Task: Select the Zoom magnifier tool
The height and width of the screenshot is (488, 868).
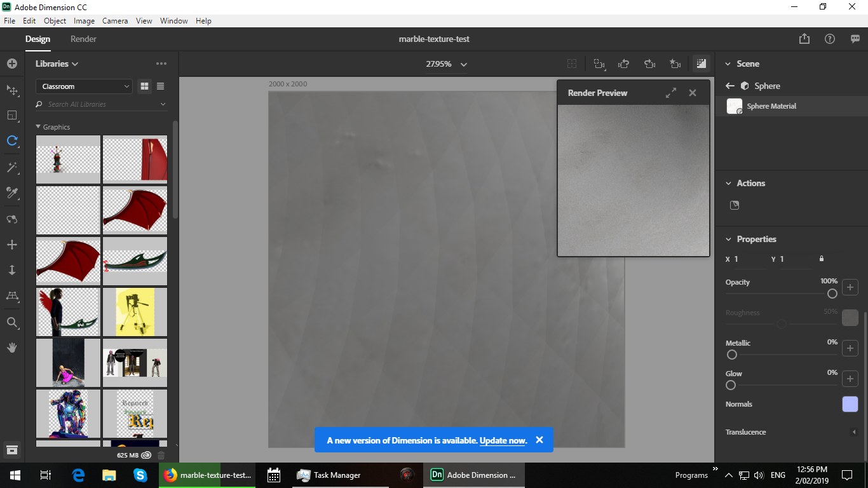Action: click(x=12, y=322)
